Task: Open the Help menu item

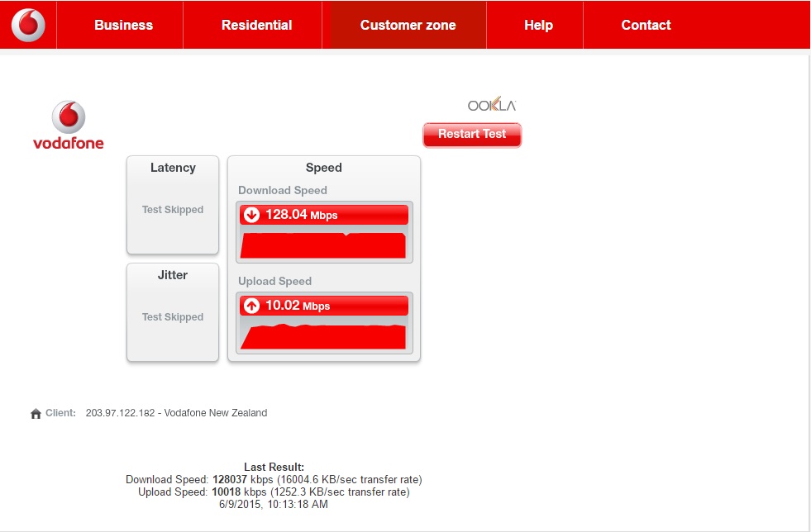Action: [x=538, y=26]
